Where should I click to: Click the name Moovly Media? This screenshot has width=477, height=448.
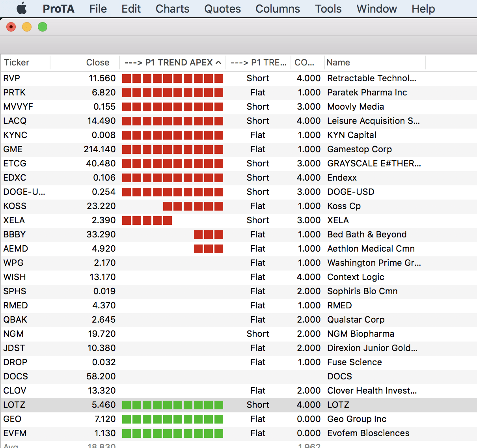pos(356,106)
